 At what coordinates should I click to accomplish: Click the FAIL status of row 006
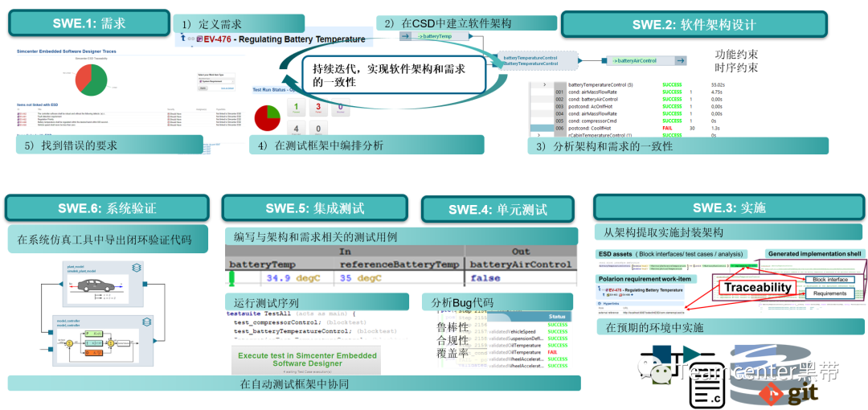[669, 128]
